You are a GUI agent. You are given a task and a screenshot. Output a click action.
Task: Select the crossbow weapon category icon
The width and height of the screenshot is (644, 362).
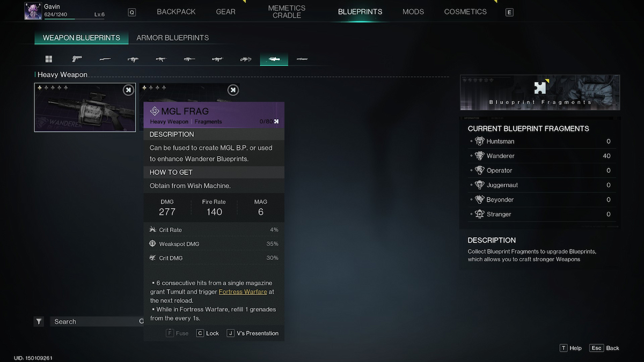pos(246,59)
